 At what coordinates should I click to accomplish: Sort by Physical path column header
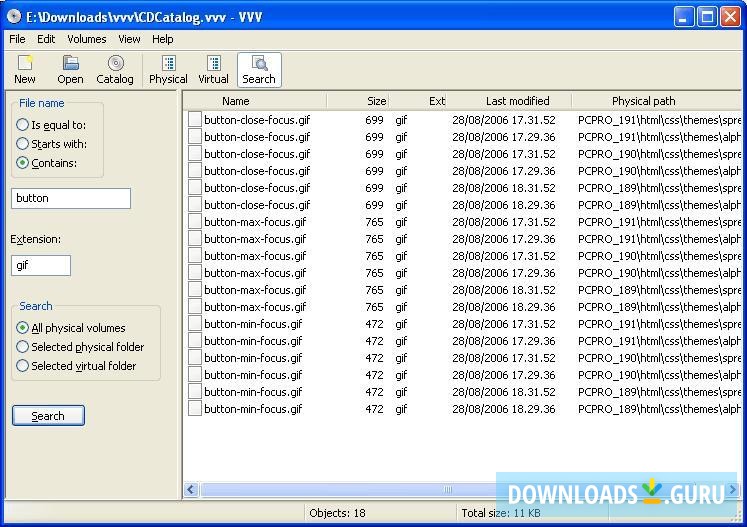click(657, 101)
